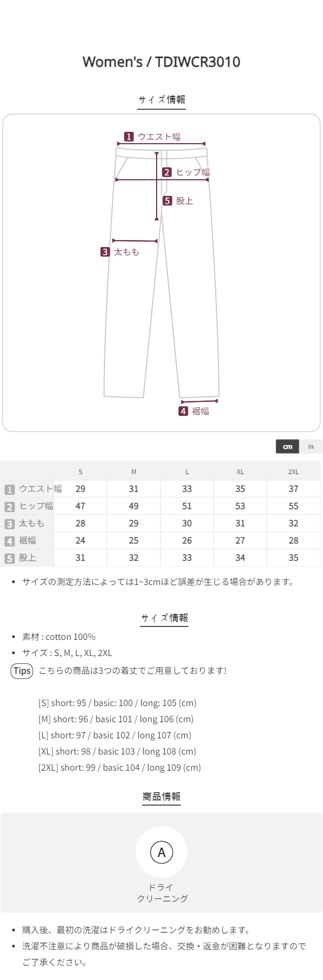
Task: Click the [S] short/basic/long length line
Action: 117,703
